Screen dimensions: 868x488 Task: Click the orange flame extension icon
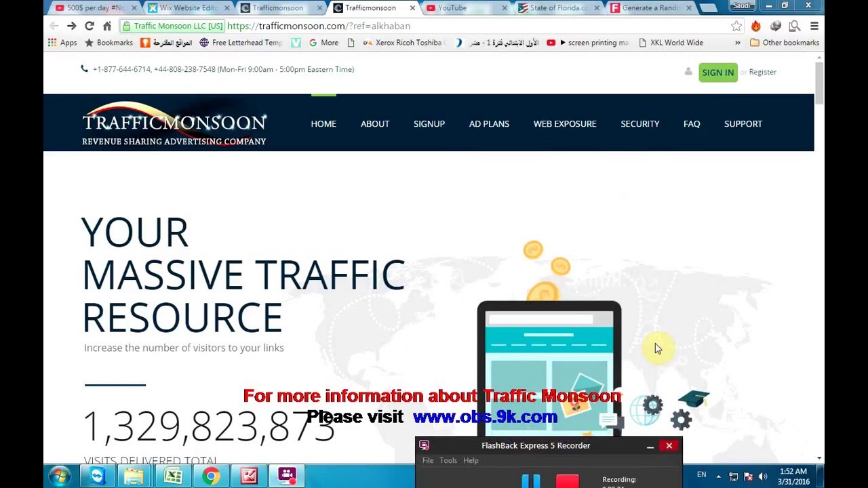click(756, 26)
